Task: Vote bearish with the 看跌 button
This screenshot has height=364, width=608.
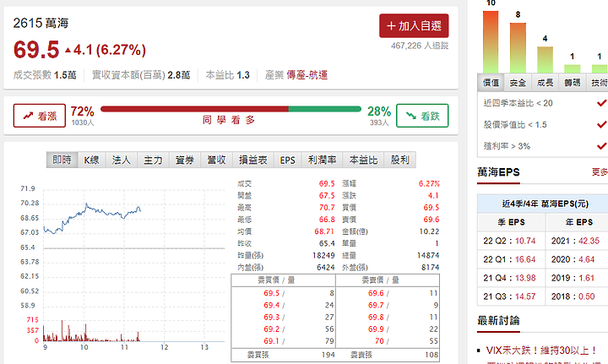Action: [422, 116]
